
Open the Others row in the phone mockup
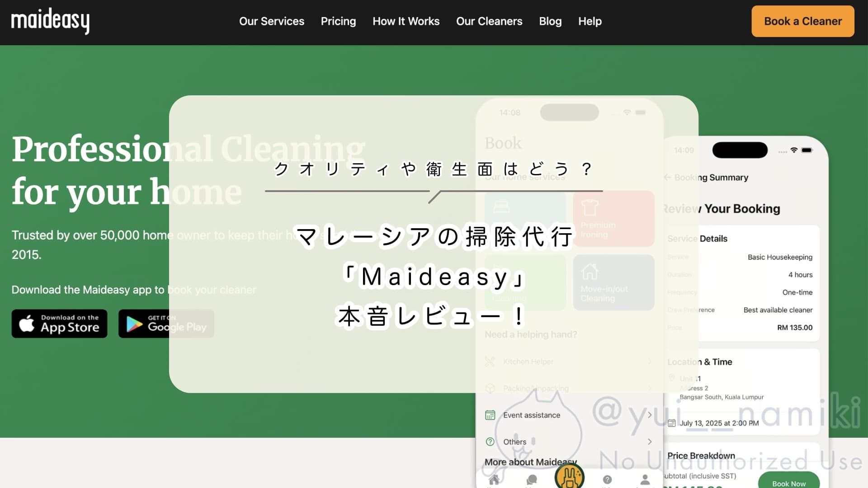coord(569,441)
